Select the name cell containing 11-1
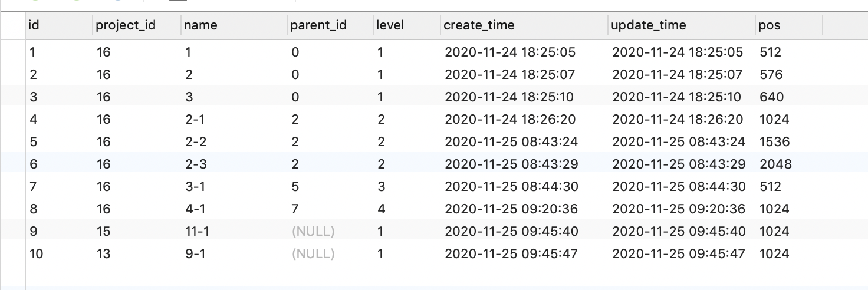 (x=234, y=232)
